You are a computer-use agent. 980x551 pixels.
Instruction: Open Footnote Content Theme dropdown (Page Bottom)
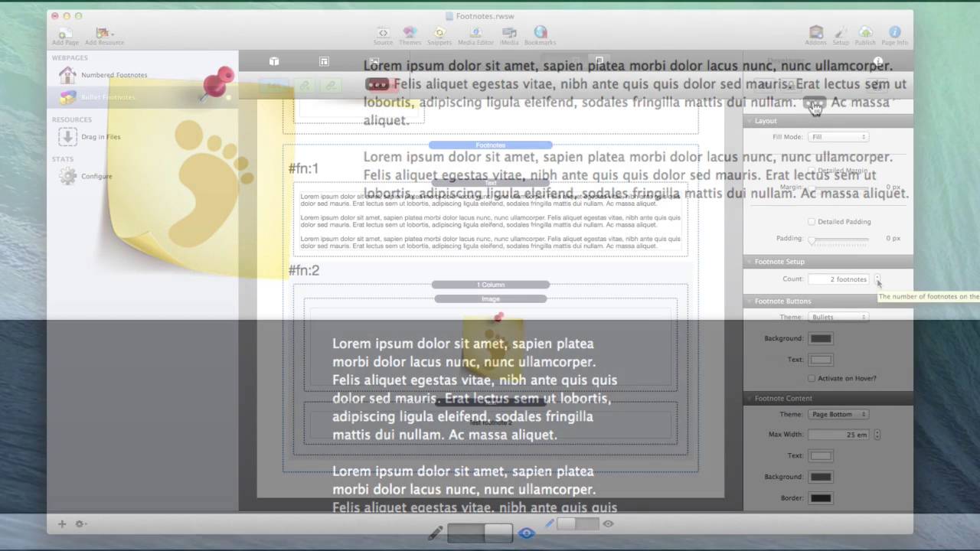[x=838, y=414]
